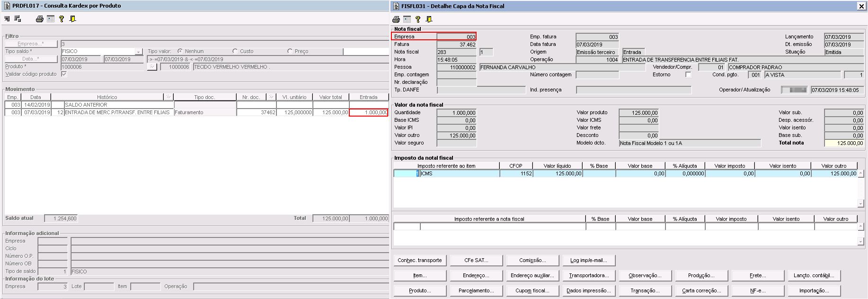Click the first arrow icon in Kardex toolbar
Viewport: 868px width, 299px height.
pos(7,19)
